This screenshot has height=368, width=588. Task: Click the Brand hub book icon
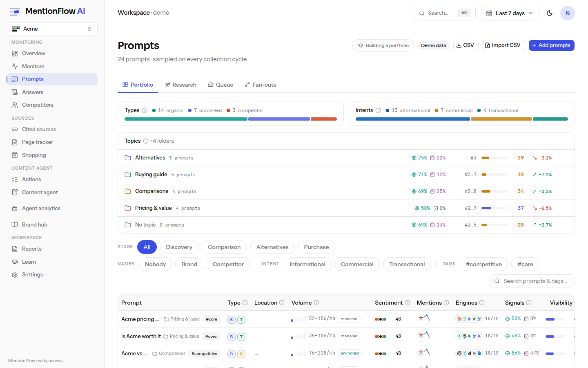[x=15, y=224]
